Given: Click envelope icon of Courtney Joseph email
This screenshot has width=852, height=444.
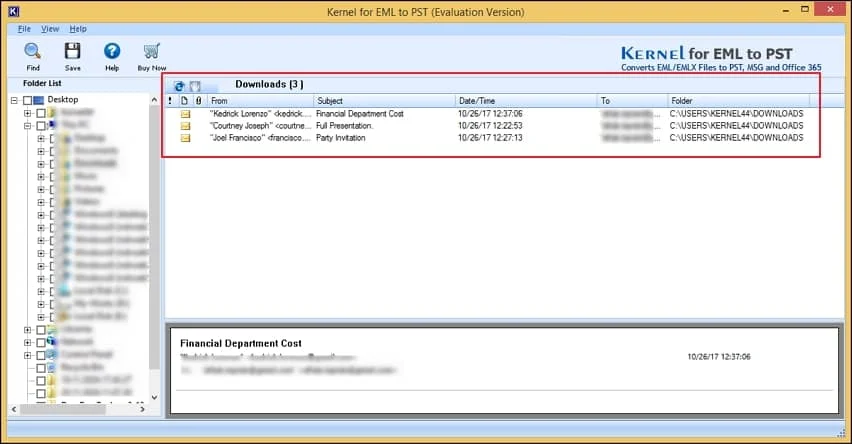Looking at the screenshot, I should 185,126.
